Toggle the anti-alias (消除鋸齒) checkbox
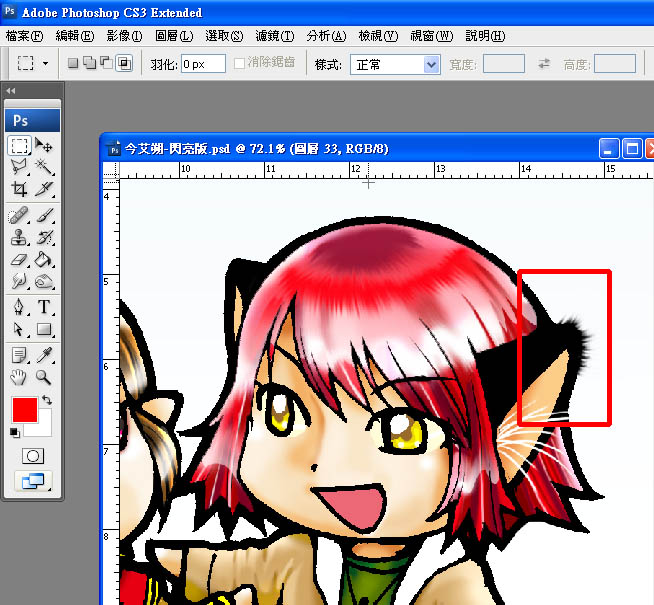Screen dimensions: 654x605 (x=239, y=63)
